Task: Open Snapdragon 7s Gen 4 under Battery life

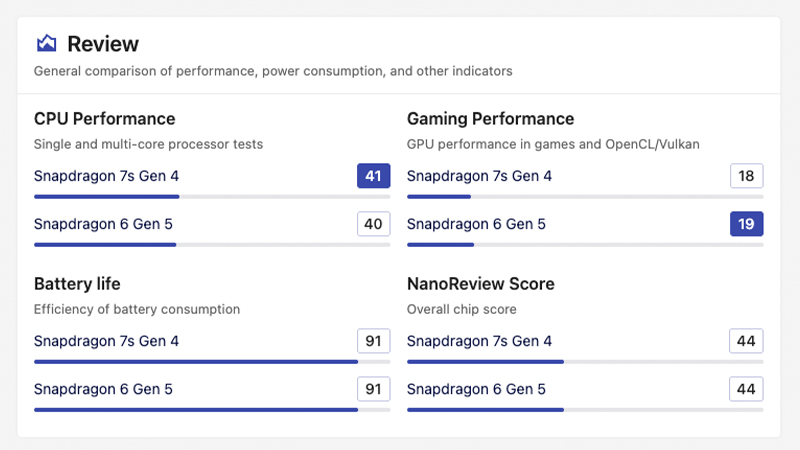Action: point(106,341)
